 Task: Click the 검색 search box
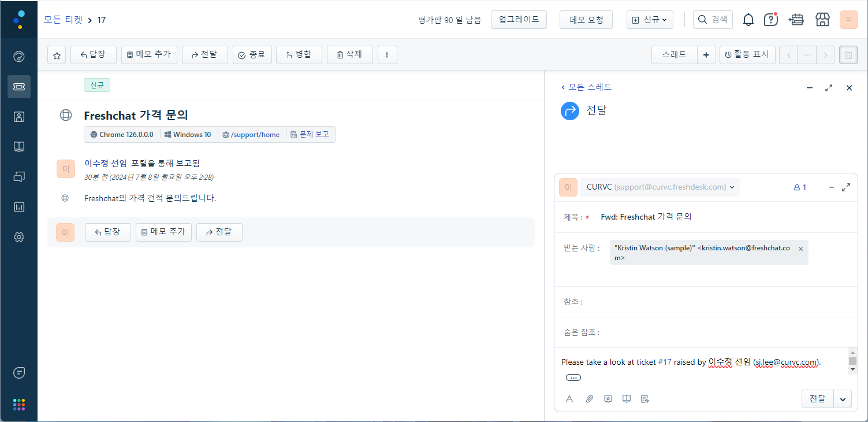tap(713, 20)
